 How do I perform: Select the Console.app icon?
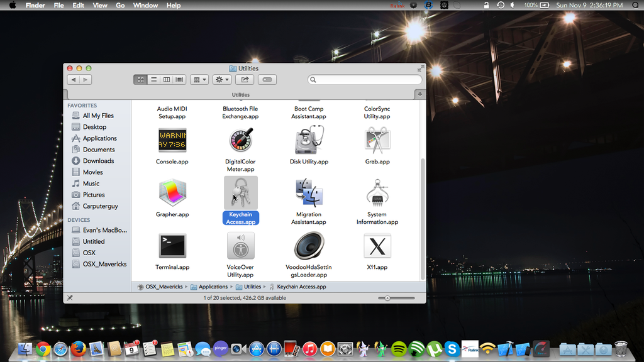click(172, 140)
